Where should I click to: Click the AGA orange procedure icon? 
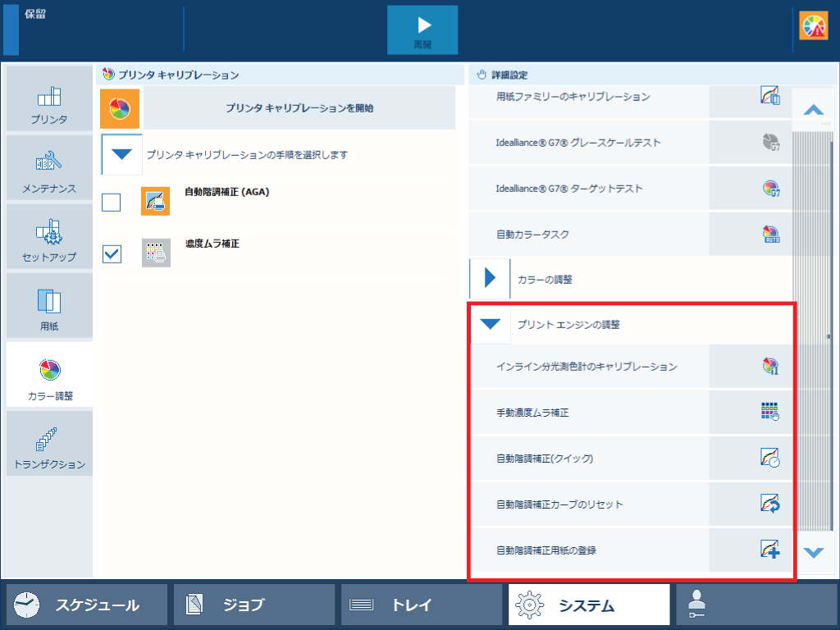(155, 202)
